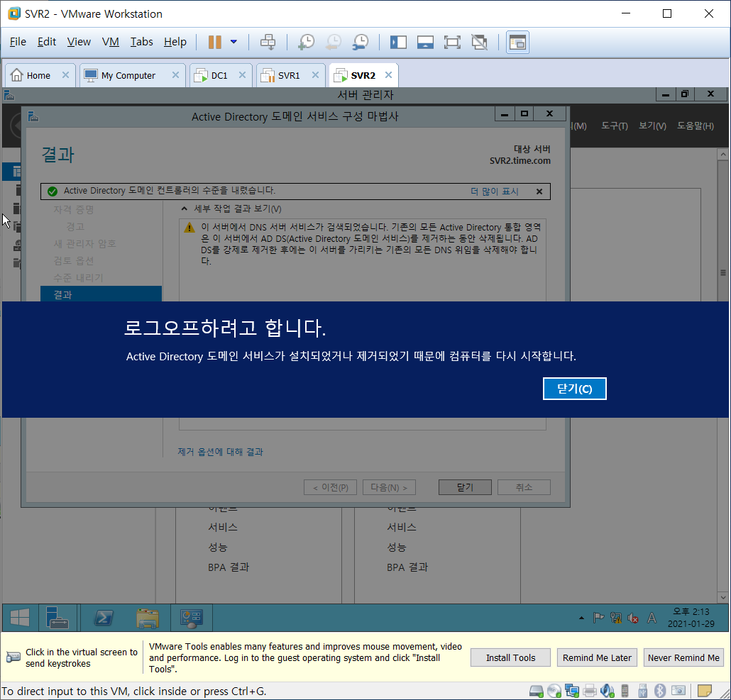Click the revert to snapshot icon
The height and width of the screenshot is (700, 731).
pos(334,42)
